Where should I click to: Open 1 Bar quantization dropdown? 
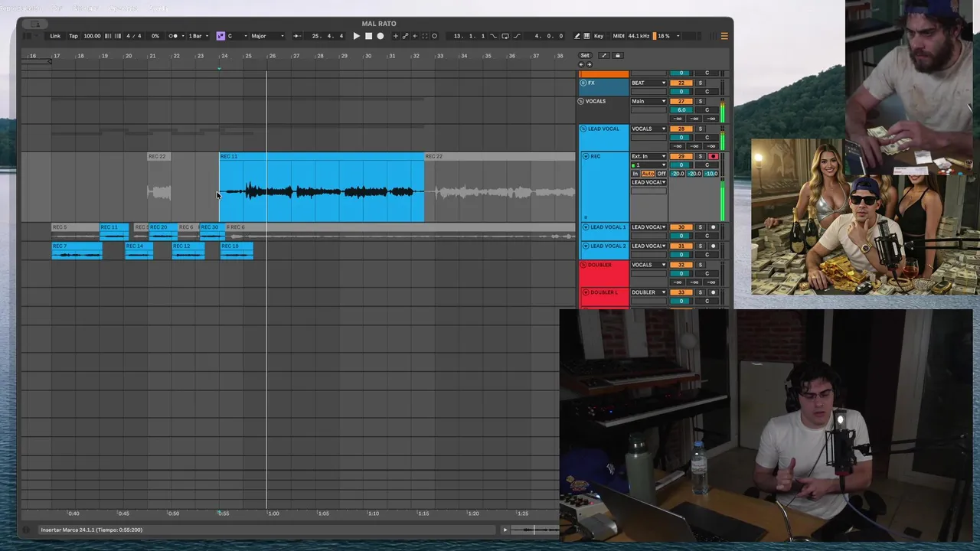click(x=199, y=36)
